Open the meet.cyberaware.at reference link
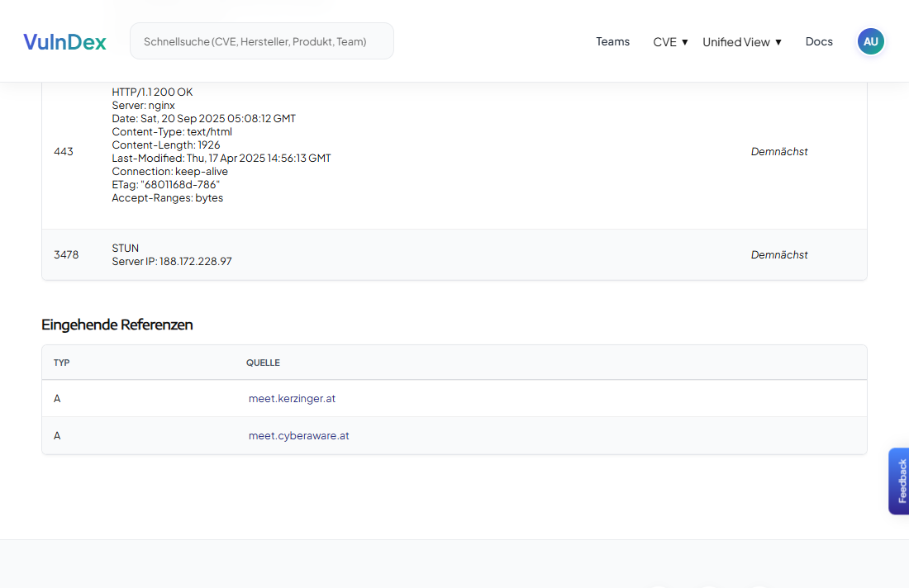This screenshot has width=909, height=588. coord(298,435)
